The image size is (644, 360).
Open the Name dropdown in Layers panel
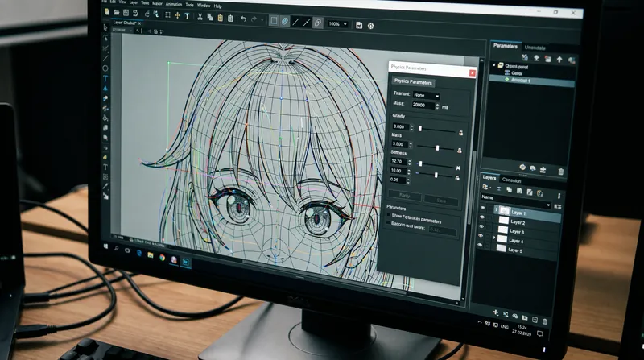click(515, 201)
